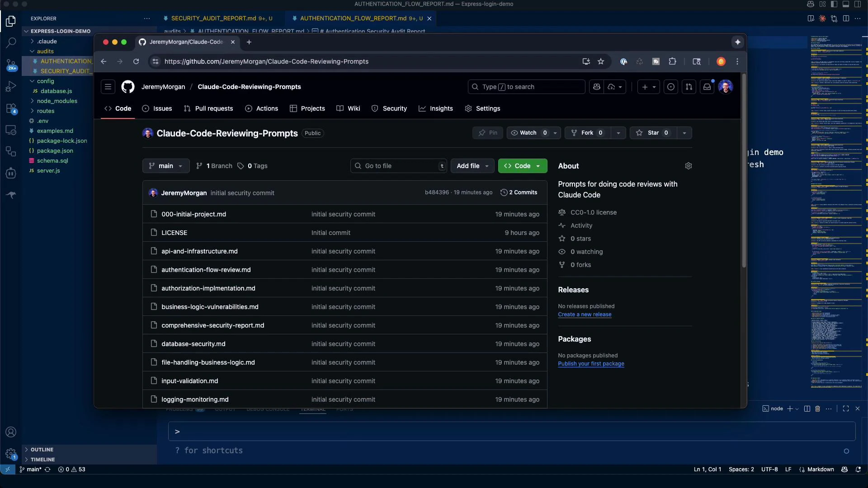The height and width of the screenshot is (488, 868).
Task: Expand OUTLINE section in sidebar
Action: click(42, 450)
